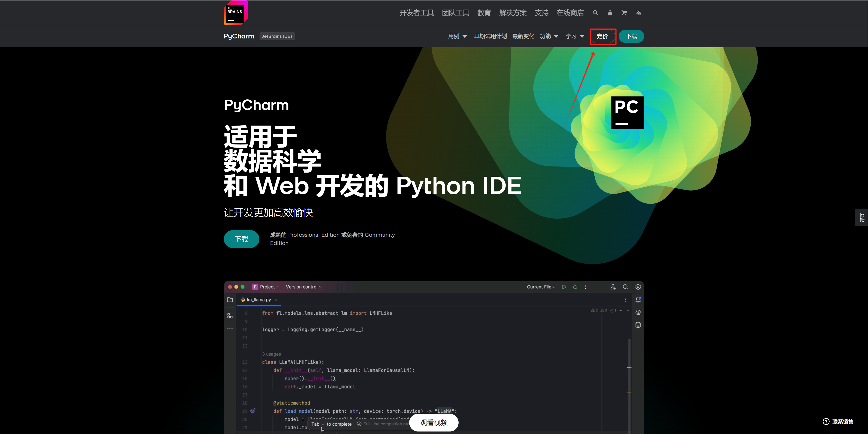The image size is (868, 434).
Task: Open the Version control dropdown
Action: [304, 287]
